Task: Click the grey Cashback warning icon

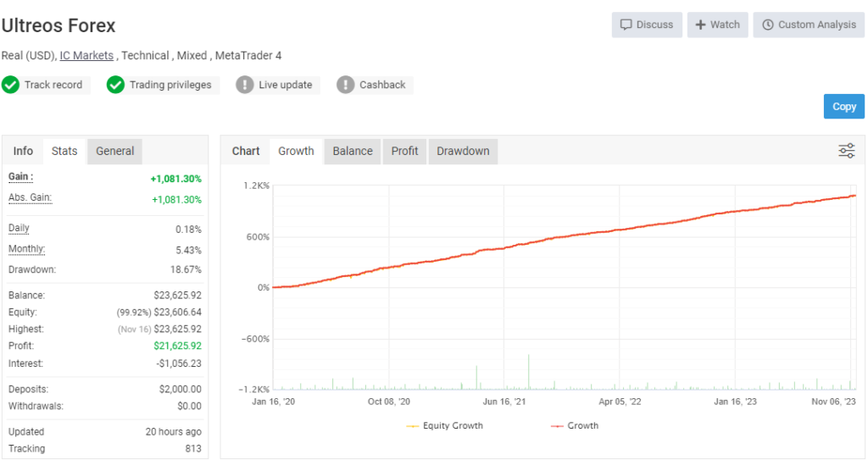Action: pos(345,85)
